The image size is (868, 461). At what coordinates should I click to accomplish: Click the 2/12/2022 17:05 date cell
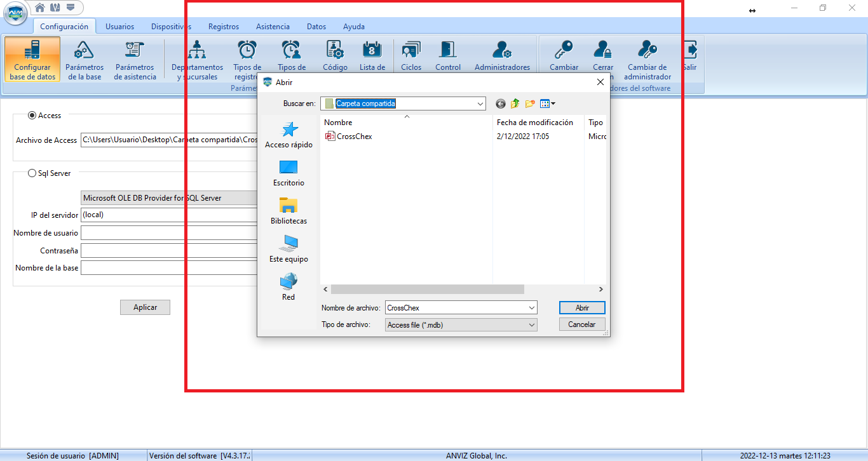click(523, 137)
